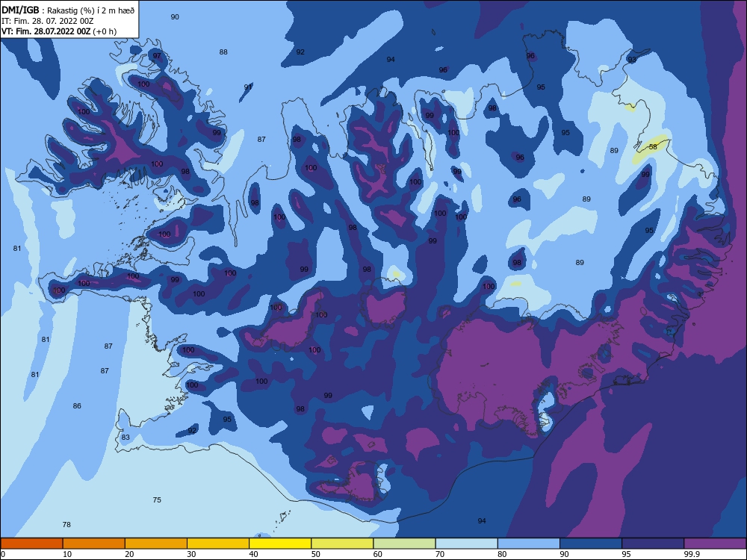
Task: Click the 58 humidity value on the map
Action: click(x=653, y=146)
